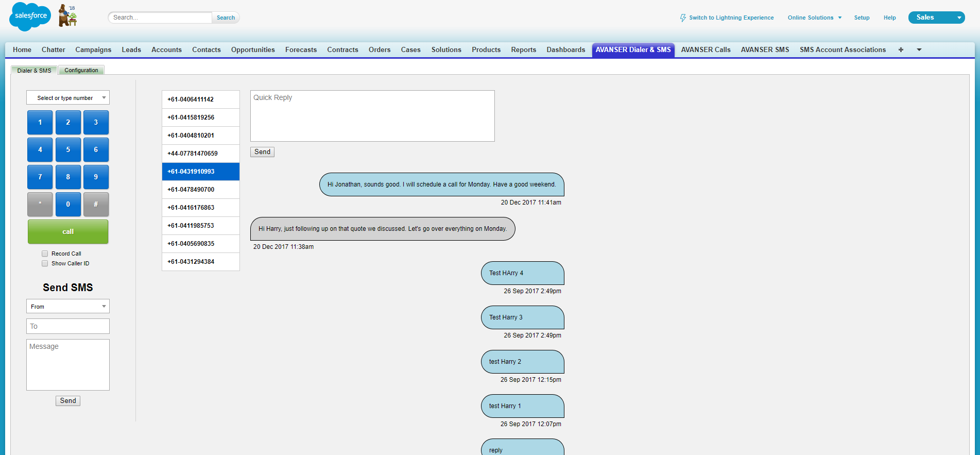This screenshot has width=980, height=455.
Task: Dial digit 4 on keypad
Action: (40, 150)
